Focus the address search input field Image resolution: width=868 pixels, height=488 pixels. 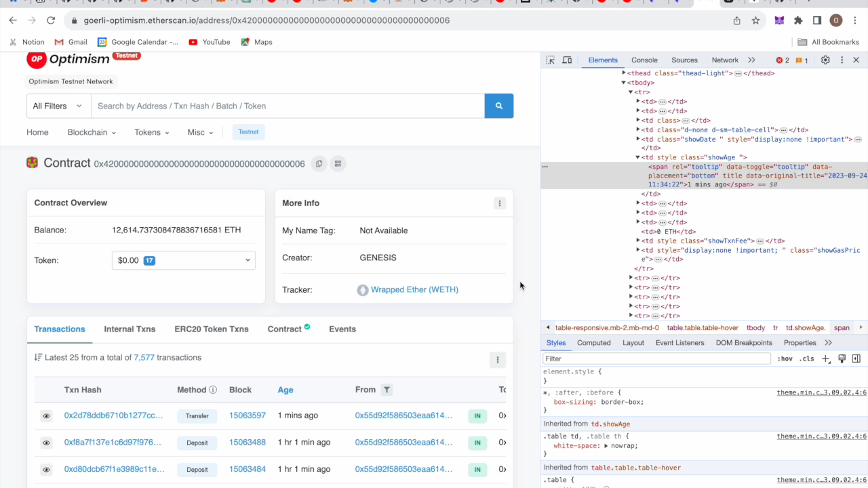(288, 106)
